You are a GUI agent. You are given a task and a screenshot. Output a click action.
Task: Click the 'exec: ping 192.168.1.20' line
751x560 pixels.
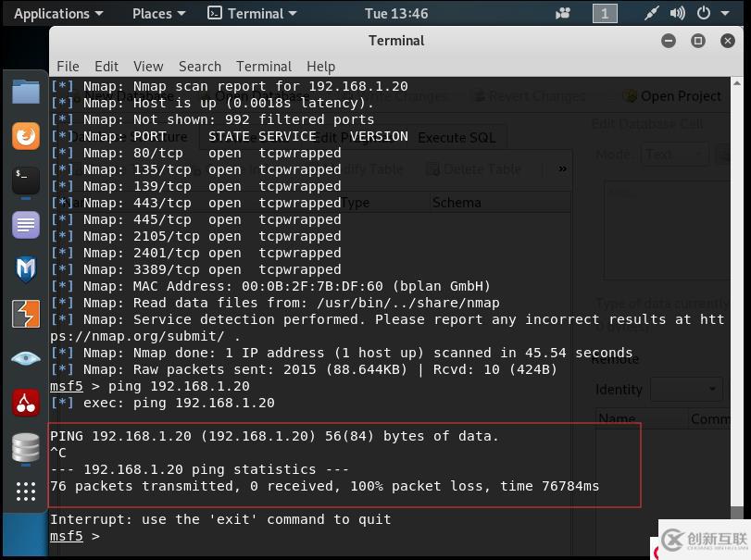coord(163,403)
